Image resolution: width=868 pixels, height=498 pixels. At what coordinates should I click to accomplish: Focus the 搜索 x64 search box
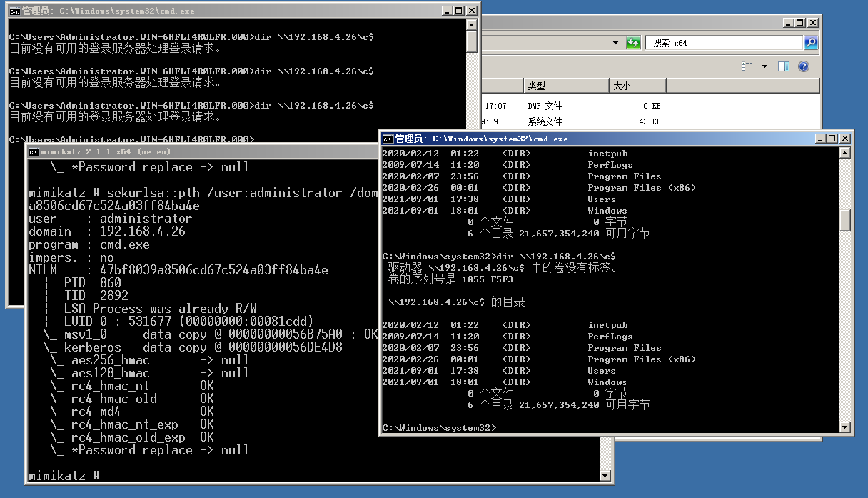724,43
